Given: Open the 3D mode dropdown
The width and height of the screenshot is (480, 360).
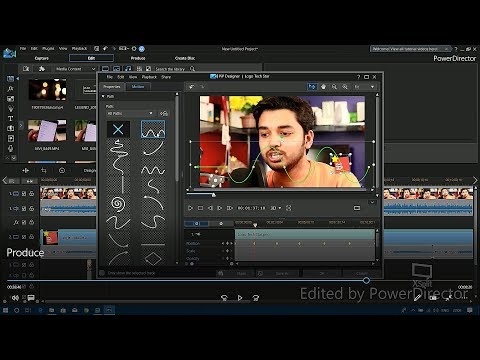Looking at the screenshot, I should pos(275,208).
